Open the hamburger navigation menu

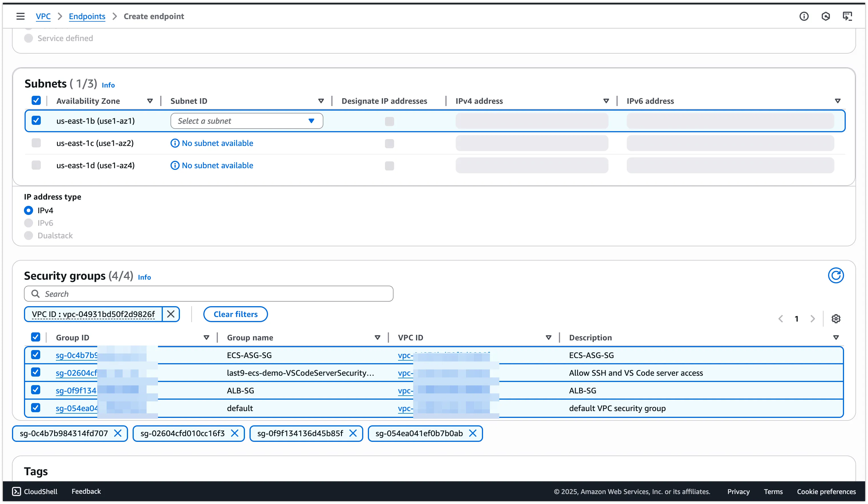[x=20, y=16]
